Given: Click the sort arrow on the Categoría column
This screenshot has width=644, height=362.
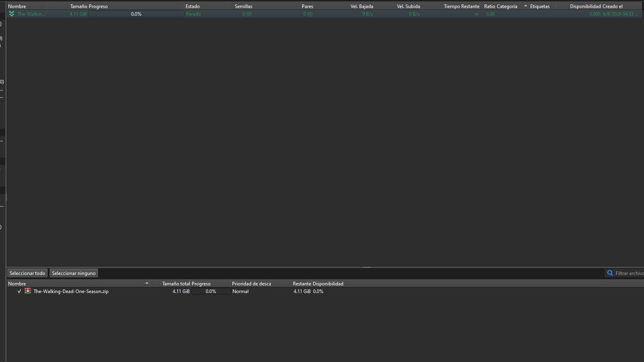Looking at the screenshot, I should [525, 6].
